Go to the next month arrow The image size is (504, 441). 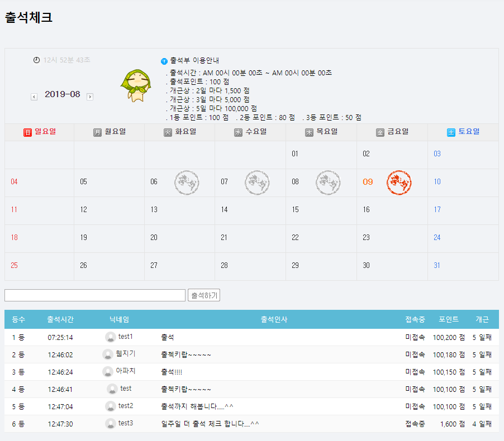[90, 97]
